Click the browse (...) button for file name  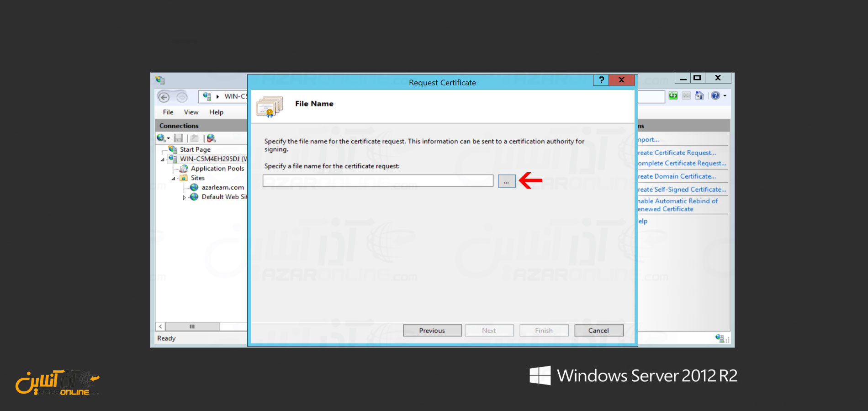point(506,181)
